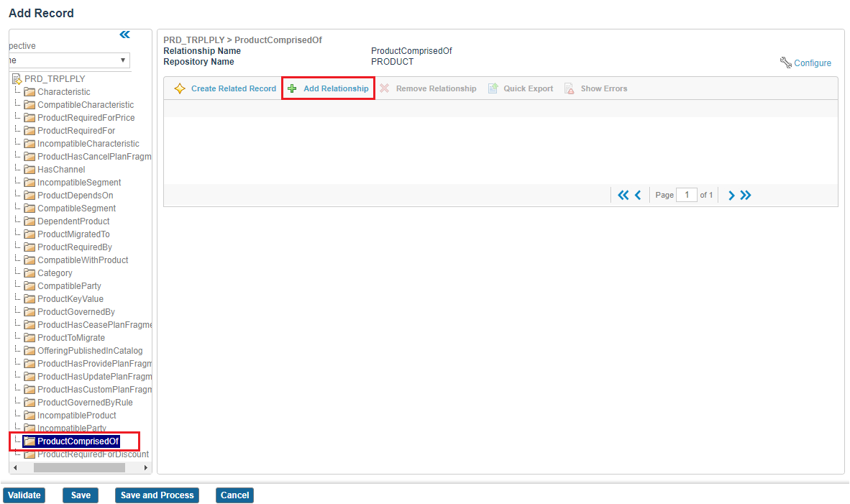Viewport: 850px width, 504px height.
Task: Go to next page arrow
Action: click(731, 195)
